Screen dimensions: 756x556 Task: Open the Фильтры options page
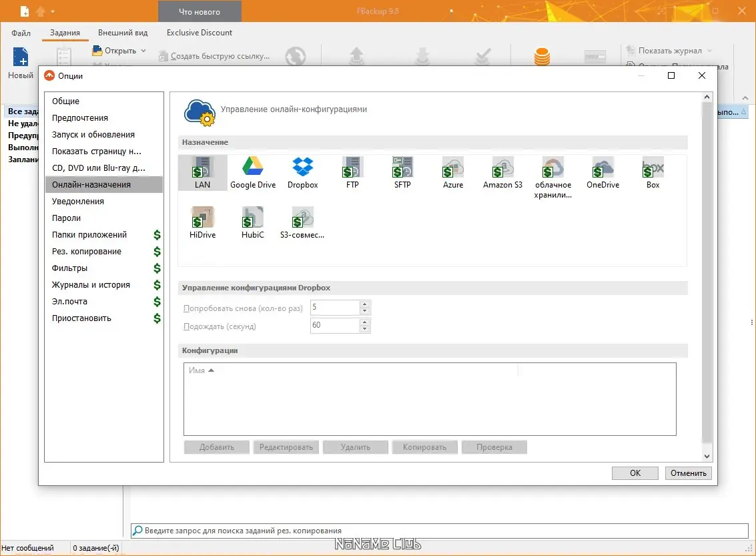point(103,268)
